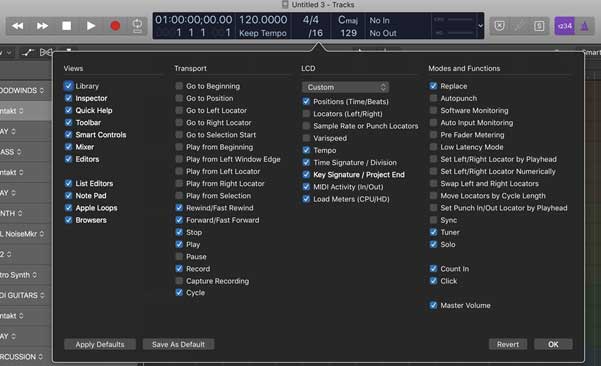
Task: Open the NTH track popup arrows
Action: [x=20, y=213]
